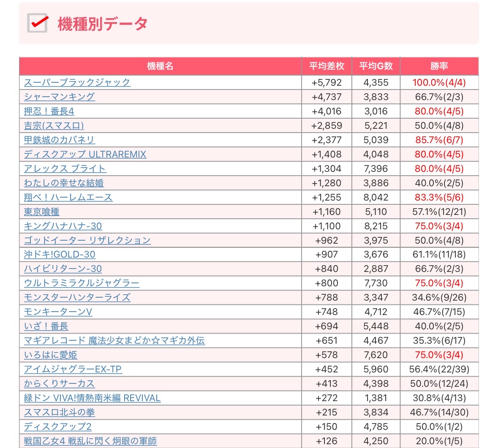Select the 8,215 average games cell

[x=376, y=226]
